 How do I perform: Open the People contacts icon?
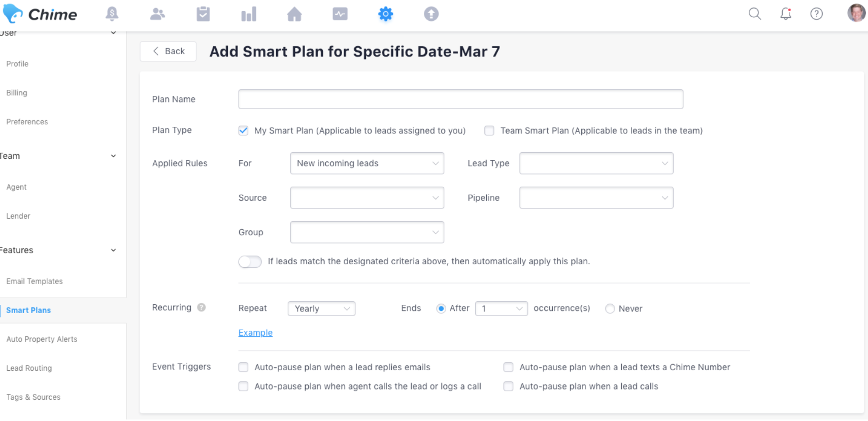[x=157, y=14]
